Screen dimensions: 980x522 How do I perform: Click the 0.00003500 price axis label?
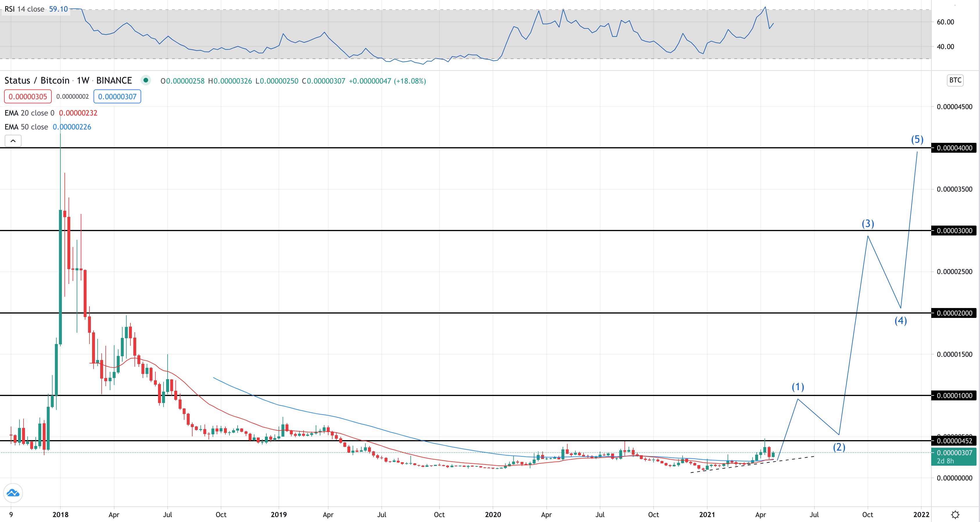tap(954, 189)
